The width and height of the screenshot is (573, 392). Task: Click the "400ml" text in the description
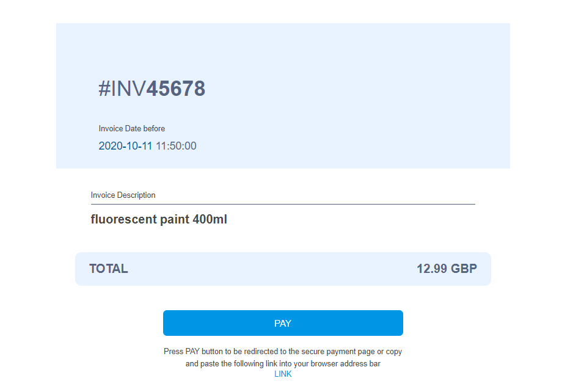tap(210, 219)
